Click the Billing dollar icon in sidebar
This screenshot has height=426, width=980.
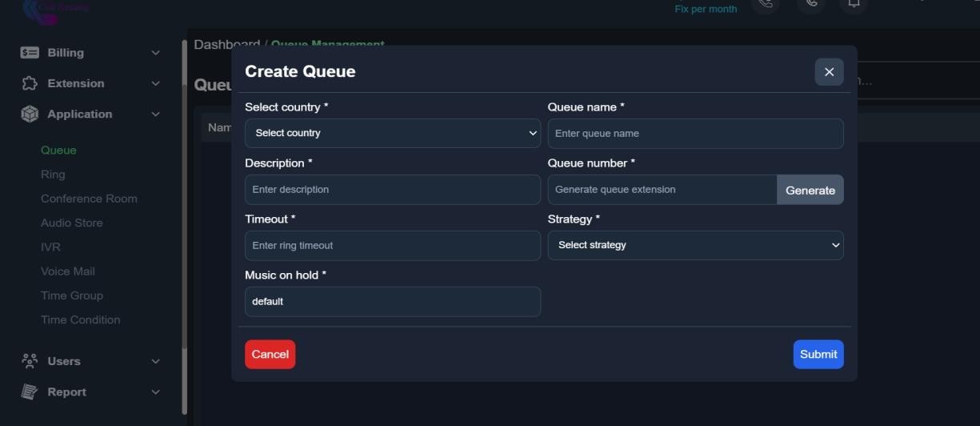(30, 53)
